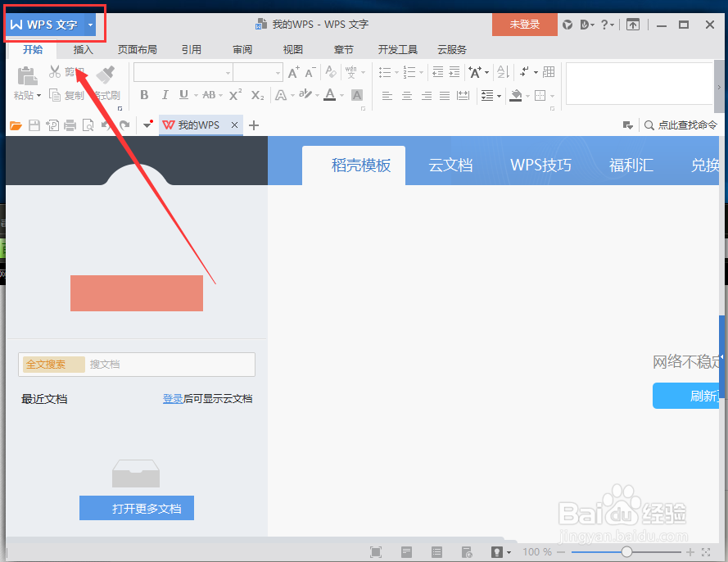Close the 我的WPS document tab
The height and width of the screenshot is (562, 728).
(234, 125)
